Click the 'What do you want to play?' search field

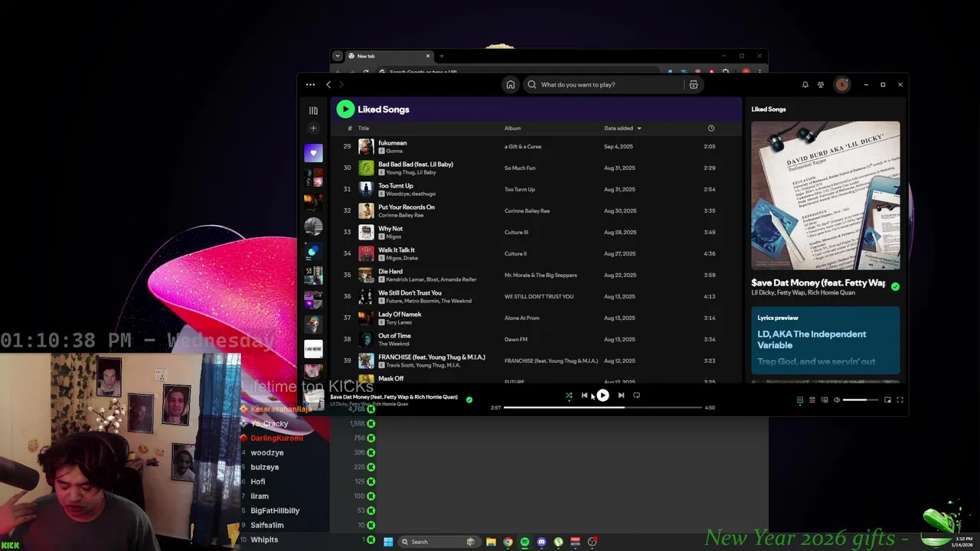(x=603, y=85)
